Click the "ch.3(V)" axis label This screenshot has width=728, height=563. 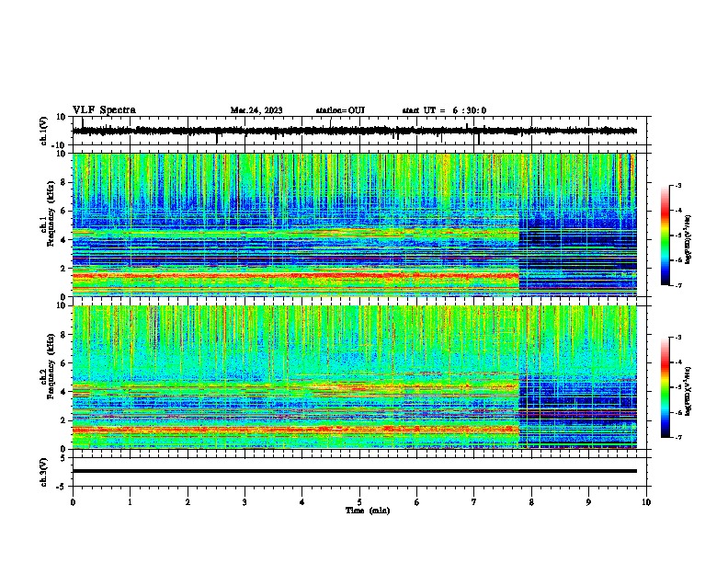[x=44, y=472]
